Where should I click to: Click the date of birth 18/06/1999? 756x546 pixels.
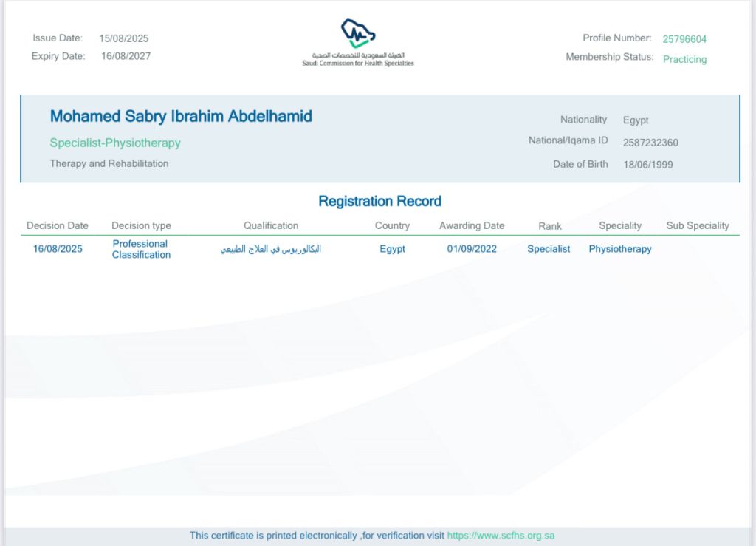[647, 165]
